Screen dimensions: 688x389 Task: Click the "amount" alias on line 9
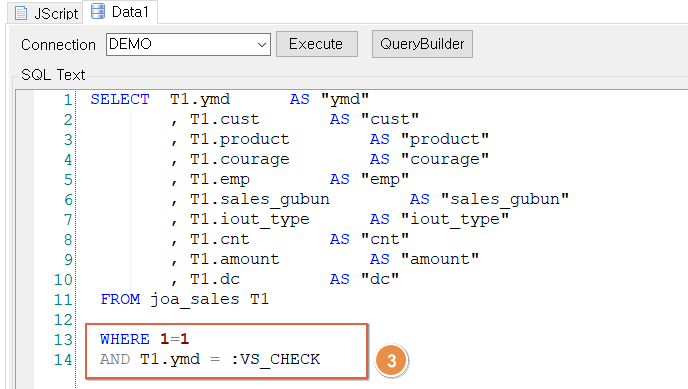coord(440,259)
